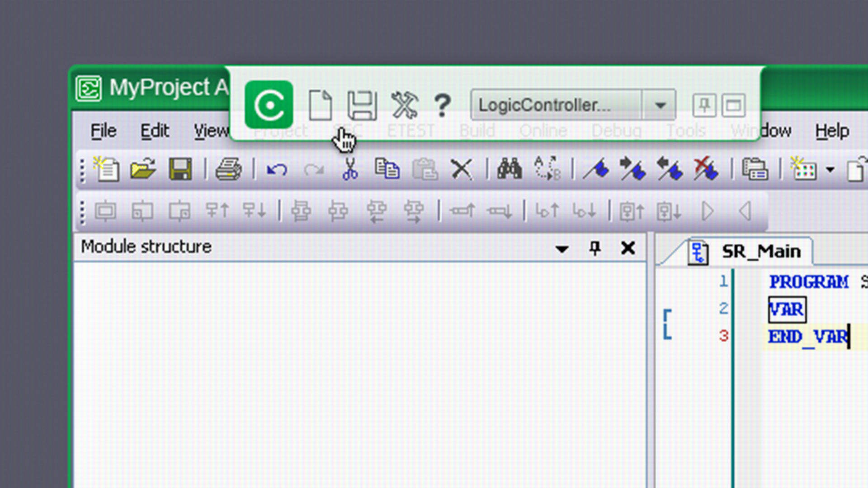Click the window restore icon on floating toolbar

(x=733, y=105)
